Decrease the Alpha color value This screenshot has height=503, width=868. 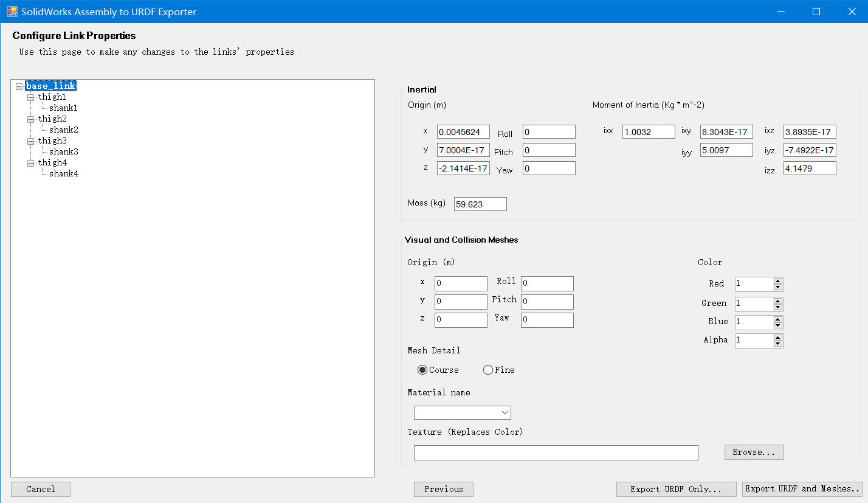coord(777,344)
